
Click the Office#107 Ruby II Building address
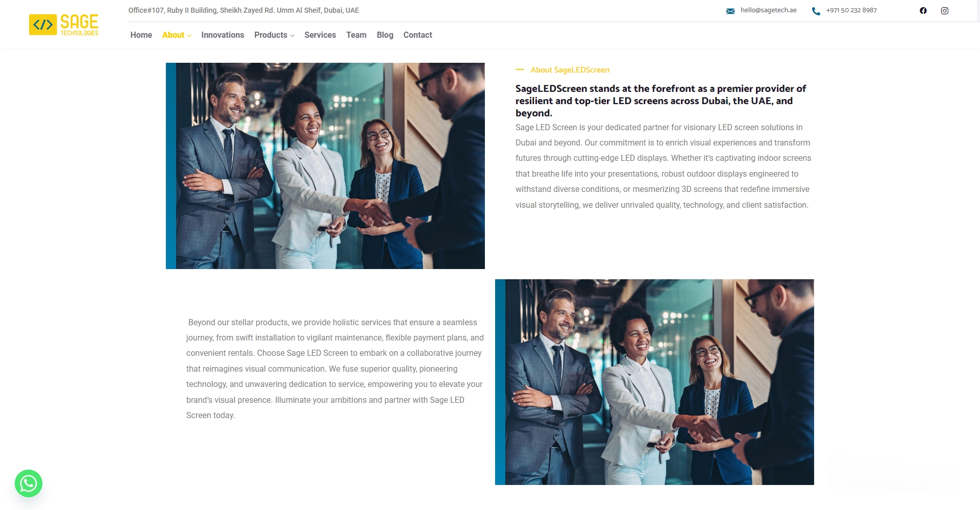243,10
